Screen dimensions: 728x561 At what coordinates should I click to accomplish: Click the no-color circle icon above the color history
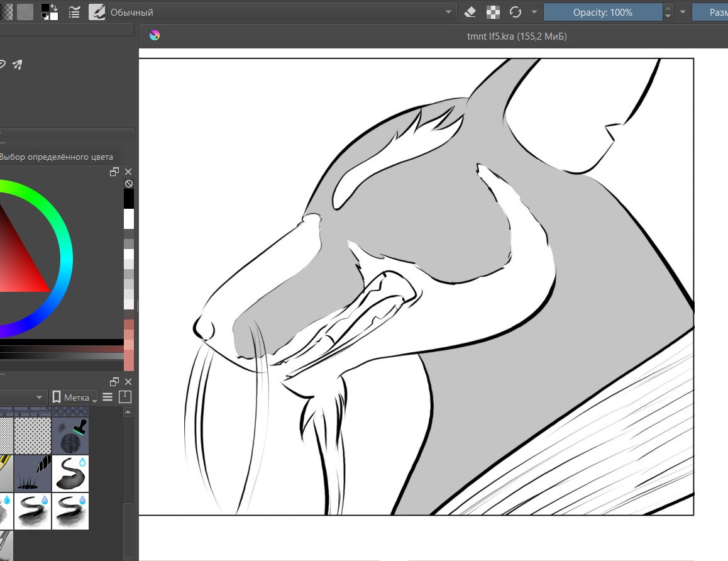(x=129, y=184)
